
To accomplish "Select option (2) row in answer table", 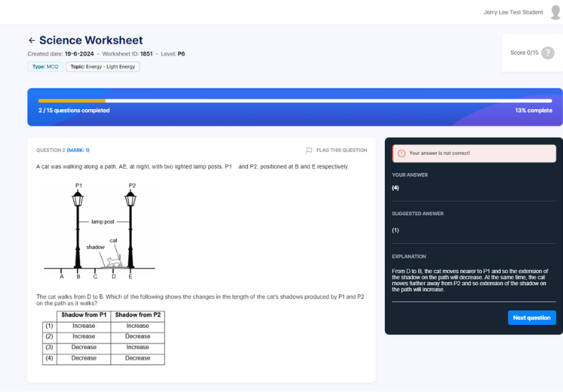I will point(103,336).
